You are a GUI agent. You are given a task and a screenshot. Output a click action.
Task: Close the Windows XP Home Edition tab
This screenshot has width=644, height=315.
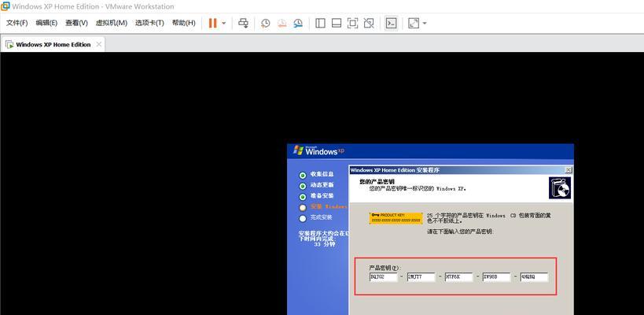pyautogui.click(x=98, y=44)
